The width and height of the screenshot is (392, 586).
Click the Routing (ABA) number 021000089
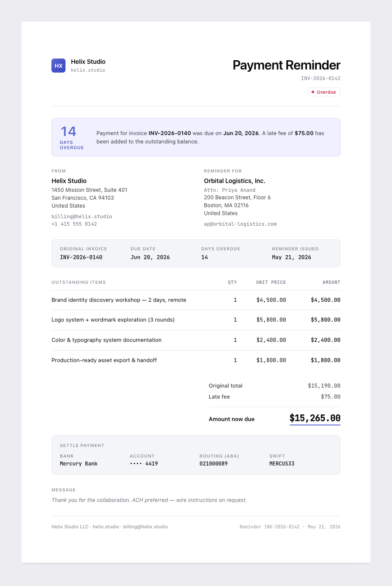(214, 464)
